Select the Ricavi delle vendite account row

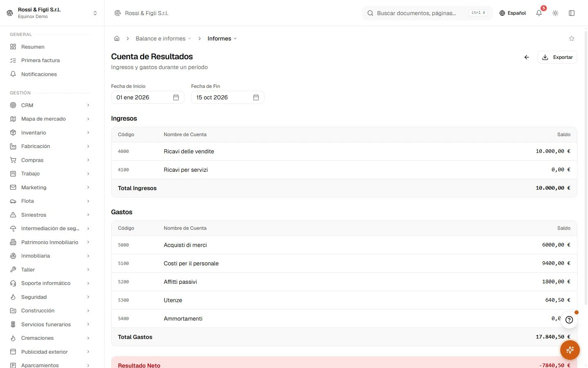344,151
